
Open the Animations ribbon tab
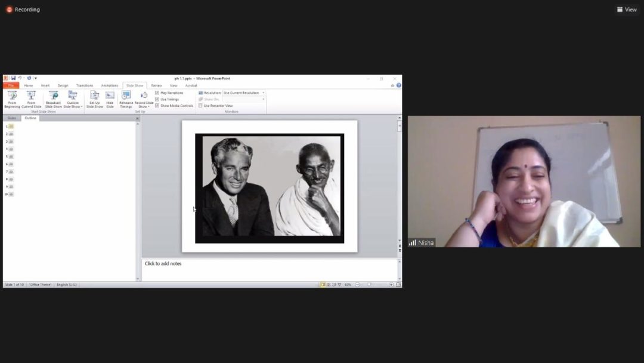click(x=110, y=85)
